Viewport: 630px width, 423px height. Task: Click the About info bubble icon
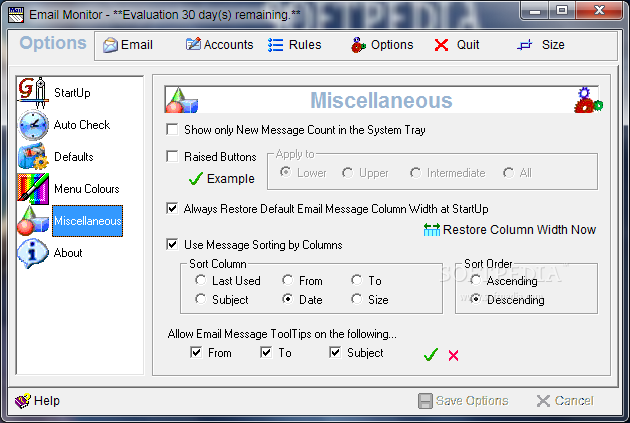33,253
